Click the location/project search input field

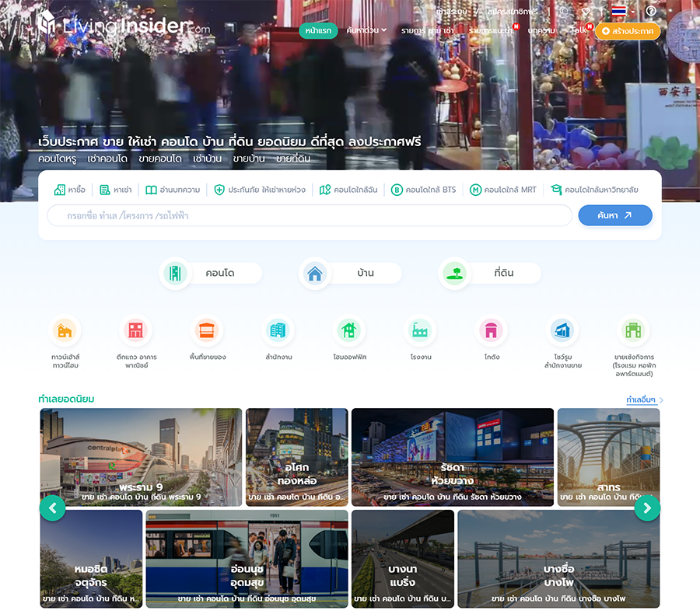tap(310, 215)
